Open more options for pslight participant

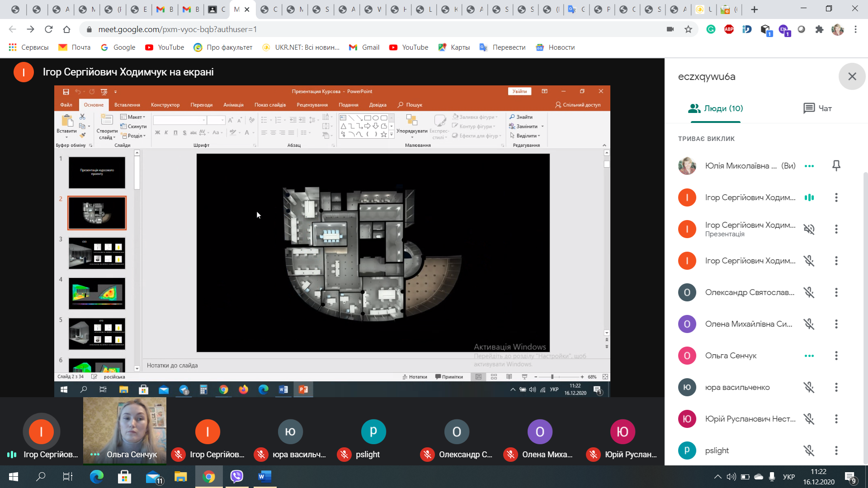[x=836, y=450]
